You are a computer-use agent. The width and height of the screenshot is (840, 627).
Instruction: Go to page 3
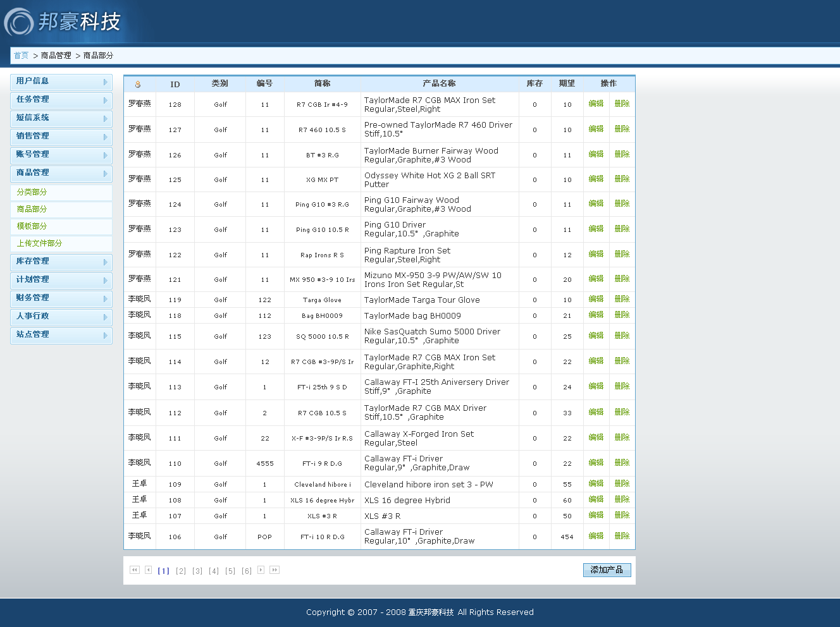(197, 571)
